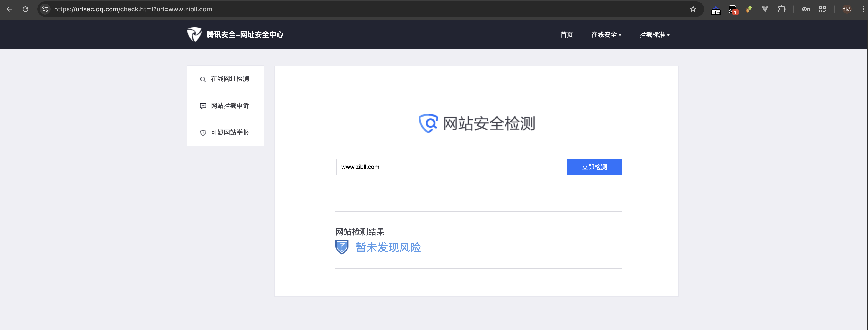Click the Baidu extension icon

pos(715,10)
